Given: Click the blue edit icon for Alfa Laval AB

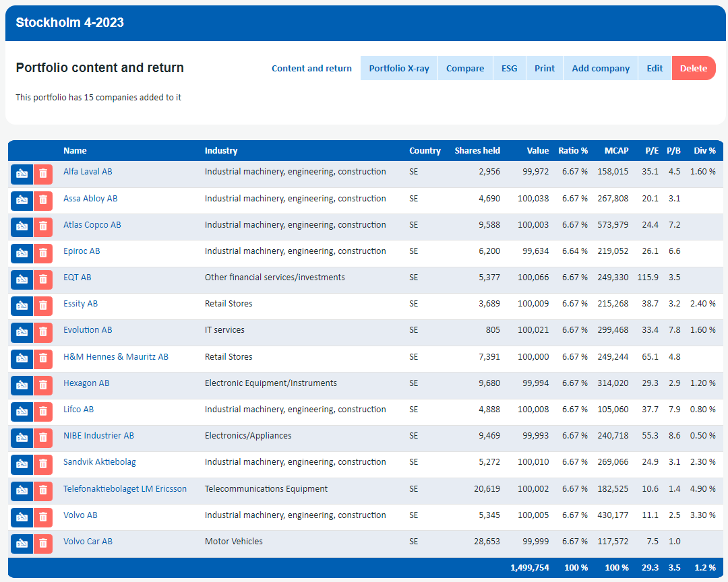Looking at the screenshot, I should [x=22, y=174].
